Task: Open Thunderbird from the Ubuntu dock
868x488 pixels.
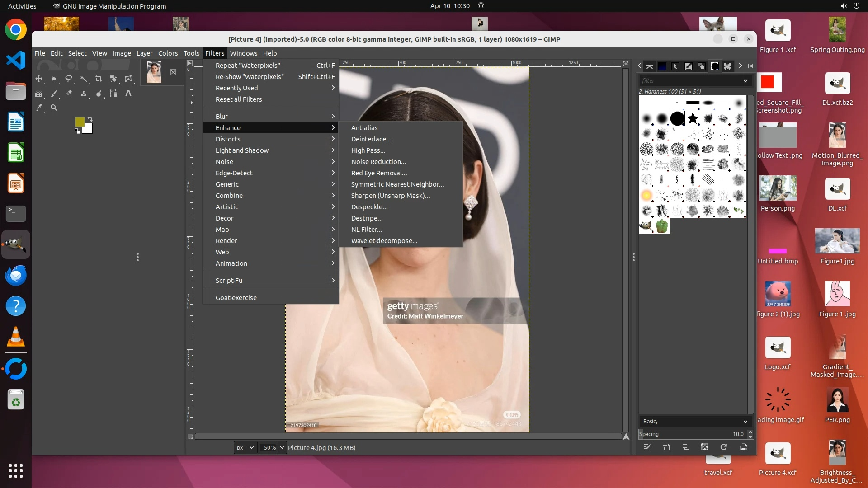Action: 16,276
